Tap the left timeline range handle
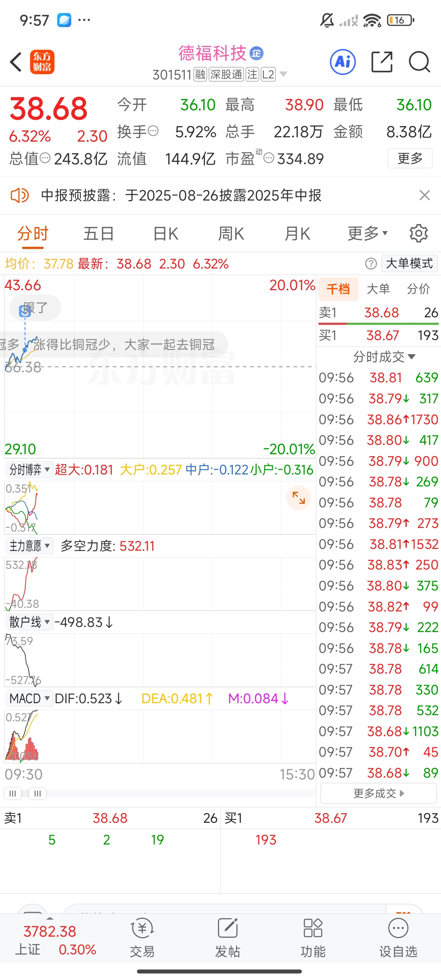Viewport: 441px width, 980px height. click(13, 793)
